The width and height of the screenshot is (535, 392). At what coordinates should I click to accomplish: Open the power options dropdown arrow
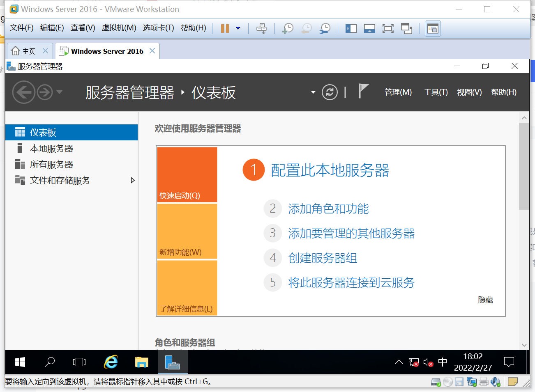pyautogui.click(x=238, y=28)
